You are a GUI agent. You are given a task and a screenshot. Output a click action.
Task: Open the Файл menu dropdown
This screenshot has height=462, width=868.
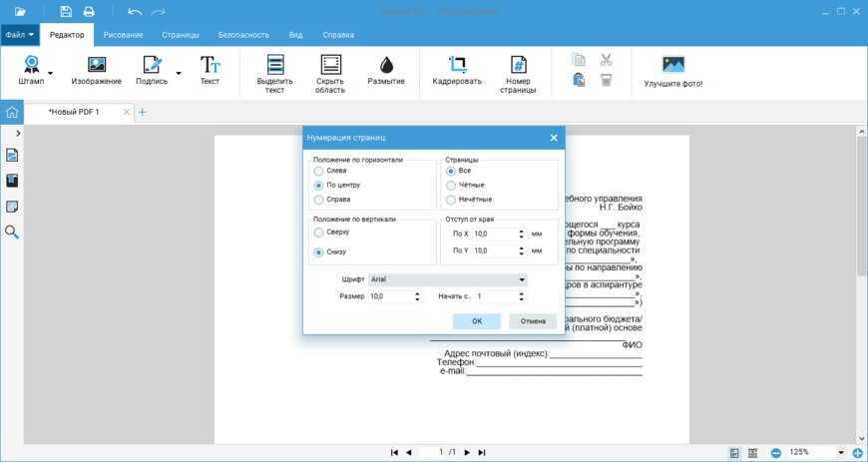[19, 34]
